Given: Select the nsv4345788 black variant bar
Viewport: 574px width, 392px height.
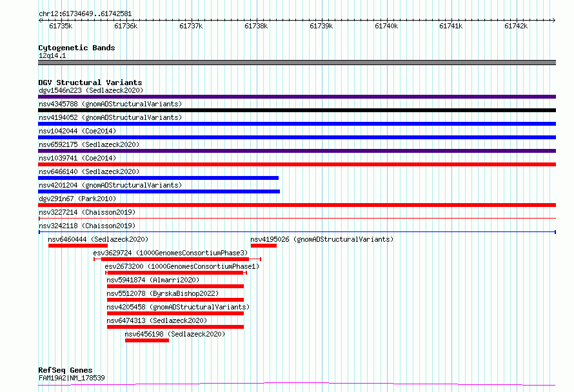Looking at the screenshot, I should coord(297,110).
